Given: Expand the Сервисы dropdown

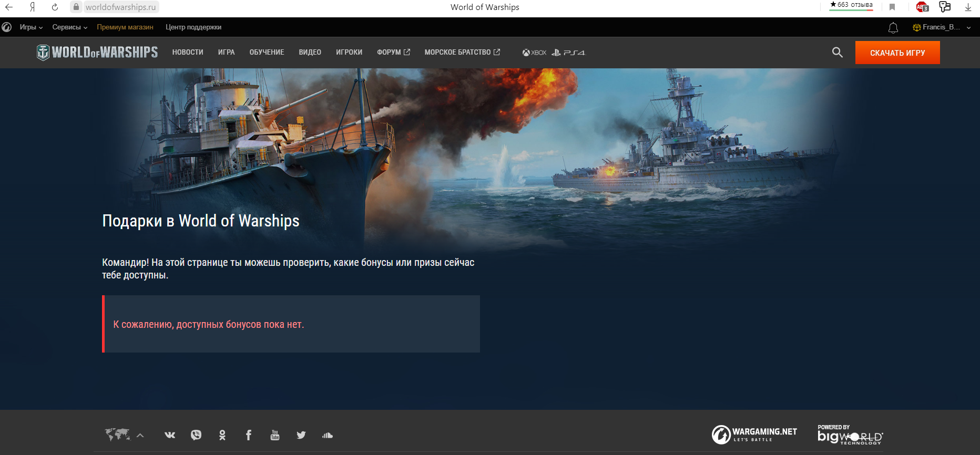Looking at the screenshot, I should [70, 27].
